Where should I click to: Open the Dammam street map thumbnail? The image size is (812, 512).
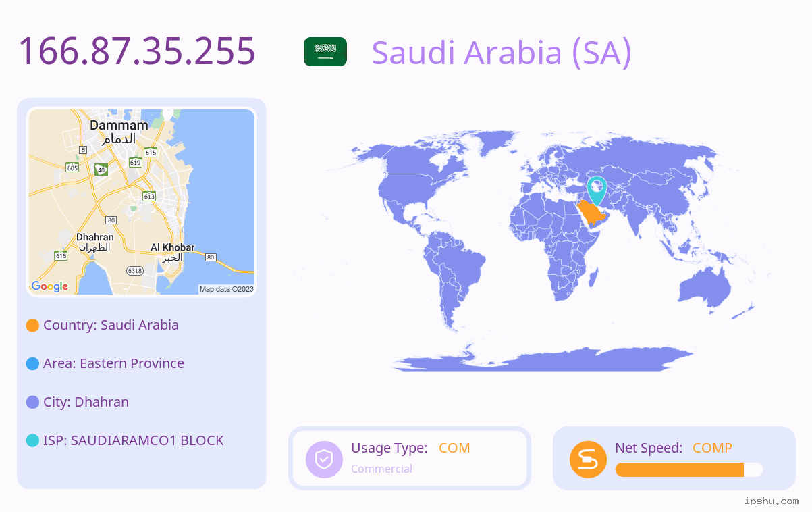142,202
